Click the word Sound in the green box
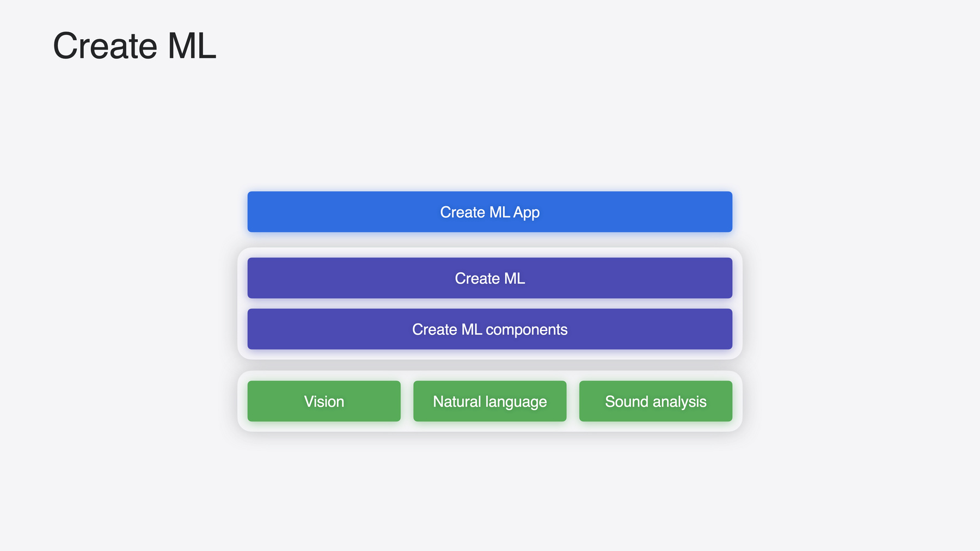 tap(627, 402)
